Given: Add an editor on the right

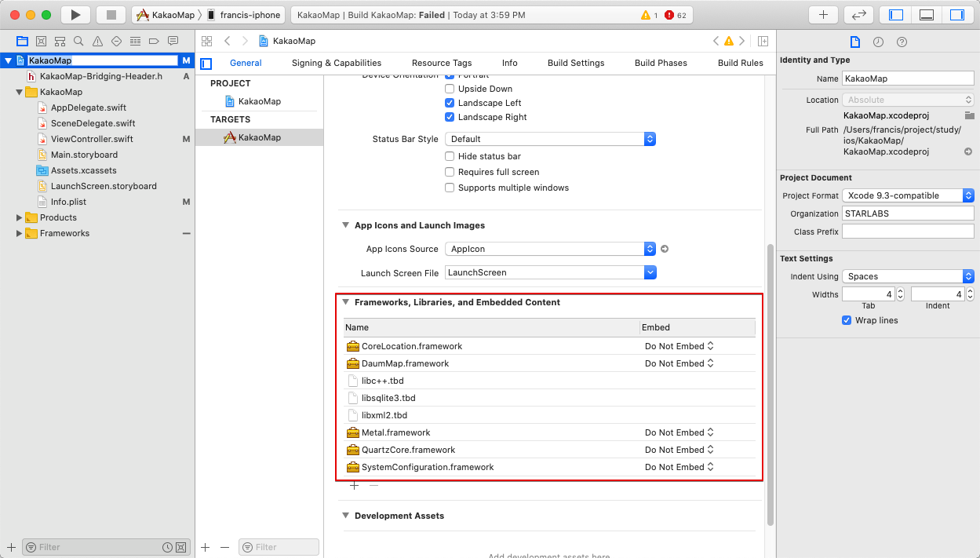Looking at the screenshot, I should (763, 41).
